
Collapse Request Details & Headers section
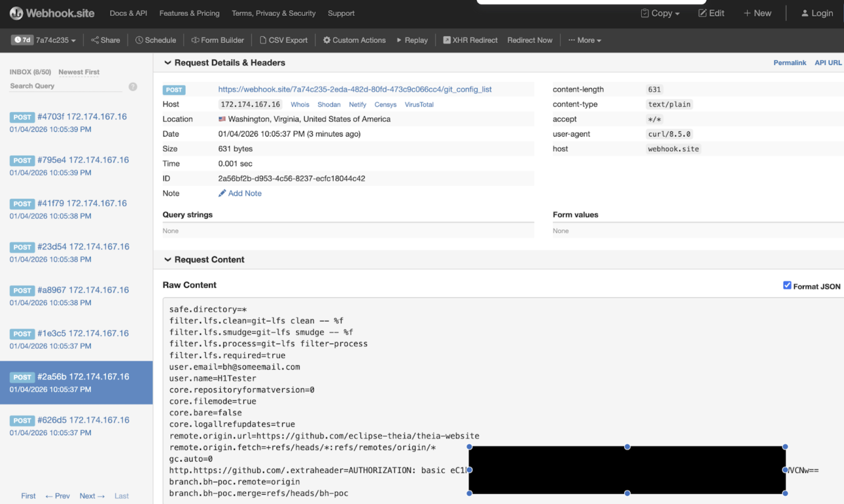(168, 63)
